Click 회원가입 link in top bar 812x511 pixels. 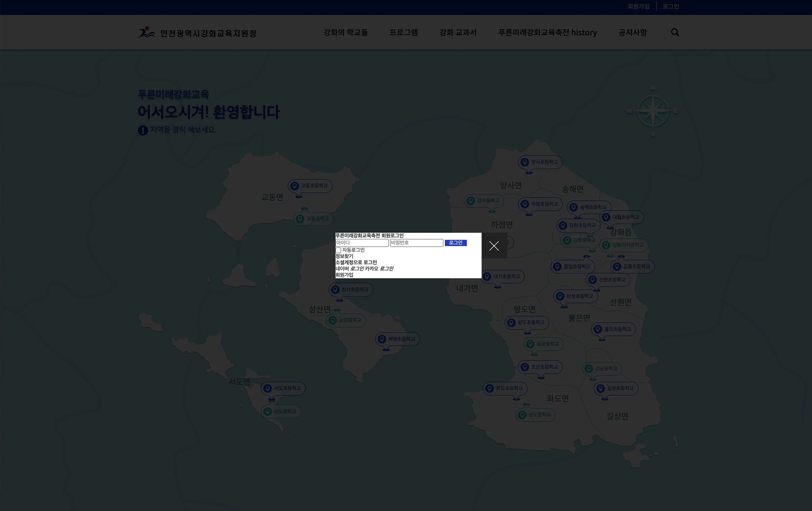[x=638, y=7]
